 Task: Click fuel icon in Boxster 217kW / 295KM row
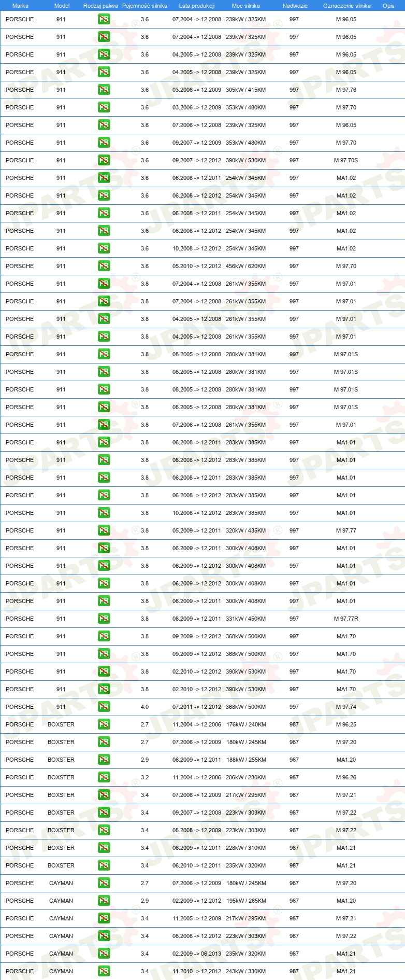pyautogui.click(x=104, y=795)
